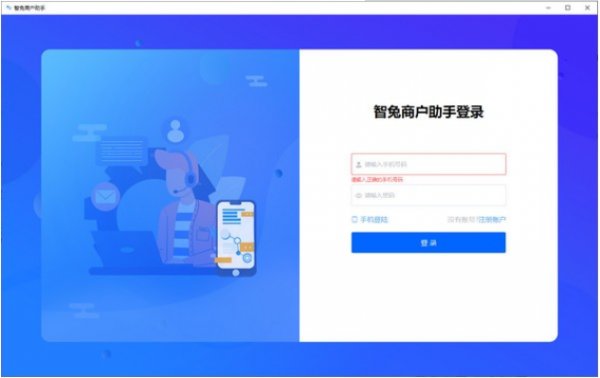
Task: Switch to 手机登陆 phone login
Action: tap(370, 220)
